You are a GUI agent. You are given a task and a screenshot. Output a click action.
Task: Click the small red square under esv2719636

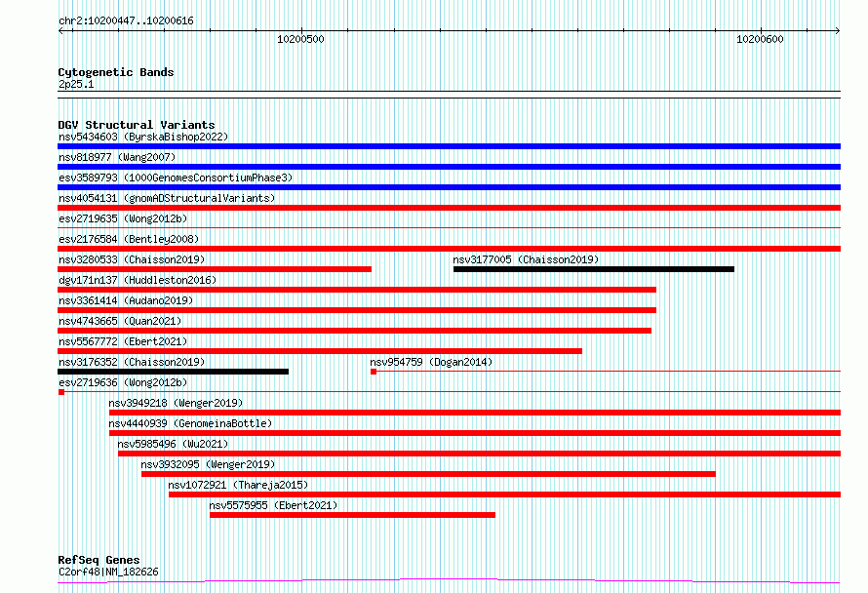pos(61,392)
